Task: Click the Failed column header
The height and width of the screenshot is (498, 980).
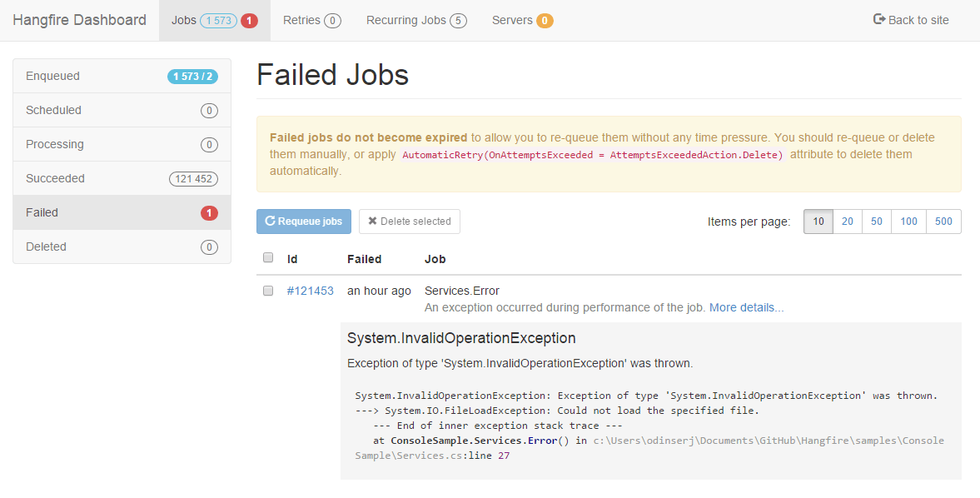Action: coord(365,259)
